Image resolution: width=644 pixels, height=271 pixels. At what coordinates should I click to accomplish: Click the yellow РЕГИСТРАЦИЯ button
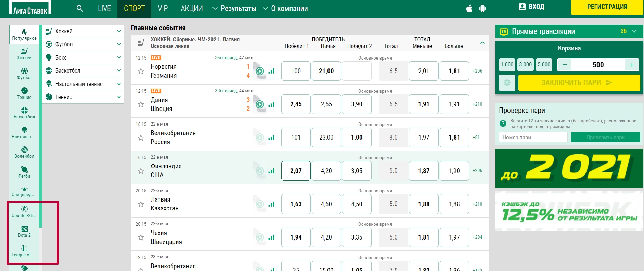607,7
